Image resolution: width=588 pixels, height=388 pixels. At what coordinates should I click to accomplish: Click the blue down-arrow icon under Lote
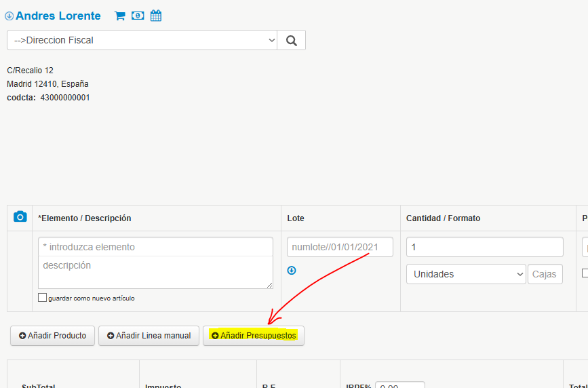click(x=292, y=270)
